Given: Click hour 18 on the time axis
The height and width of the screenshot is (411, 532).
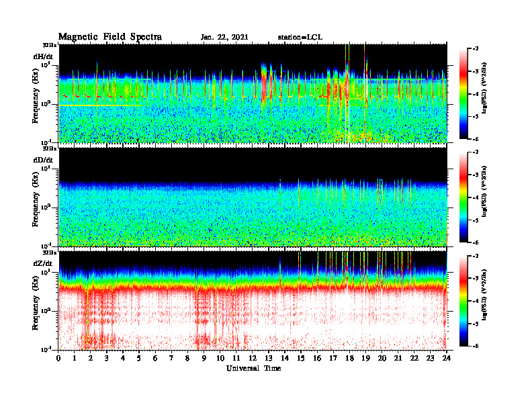Looking at the screenshot, I should point(349,358).
